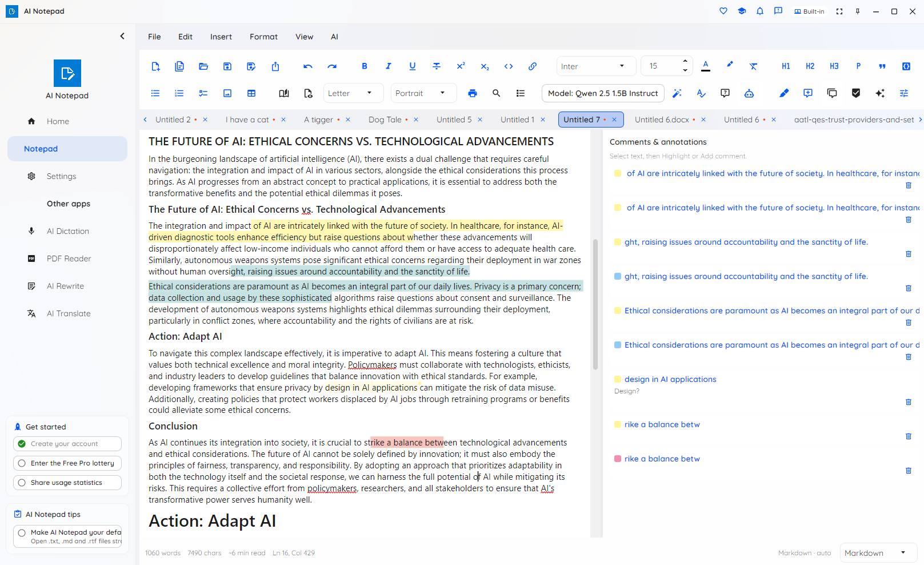Open AI Dictation app

click(67, 231)
